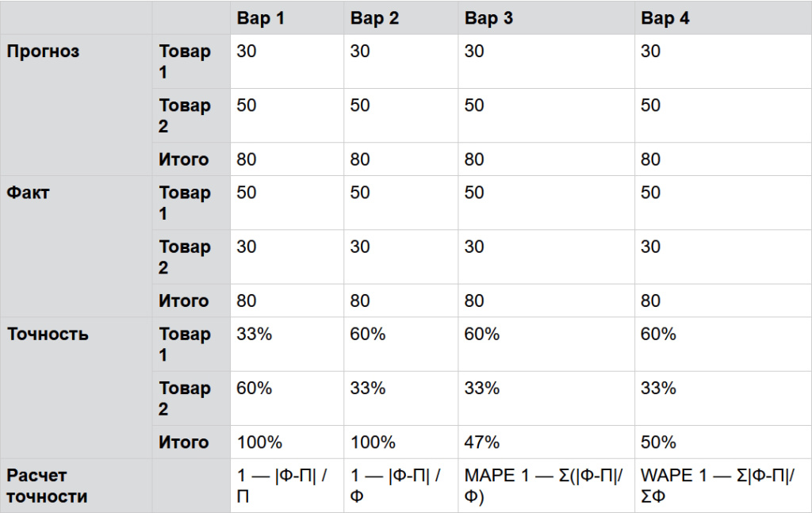Select the "Факт" row group label
Image resolution: width=812 pixels, height=513 pixels.
click(29, 193)
